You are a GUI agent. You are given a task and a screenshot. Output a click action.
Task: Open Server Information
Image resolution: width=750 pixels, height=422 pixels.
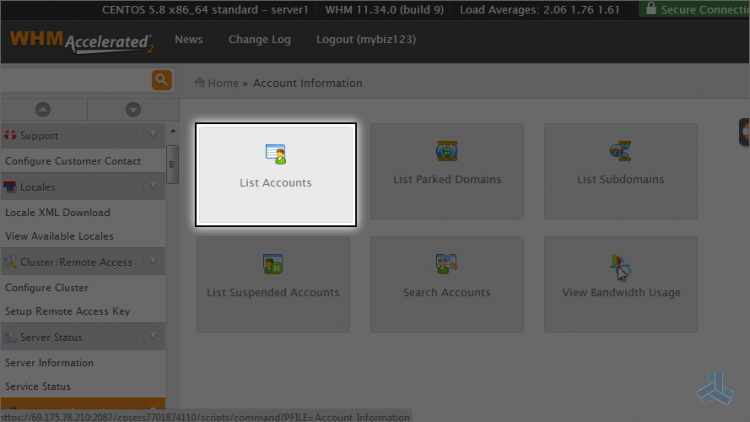coord(49,363)
